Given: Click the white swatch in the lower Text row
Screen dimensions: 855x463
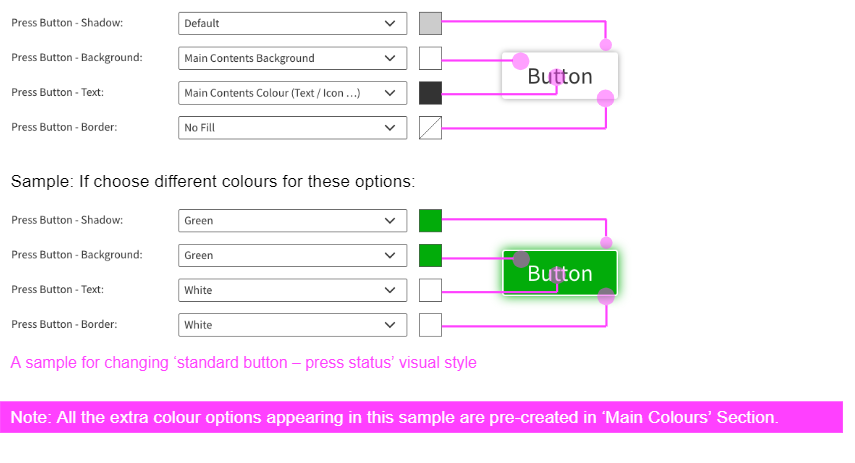Looking at the screenshot, I should click(430, 290).
